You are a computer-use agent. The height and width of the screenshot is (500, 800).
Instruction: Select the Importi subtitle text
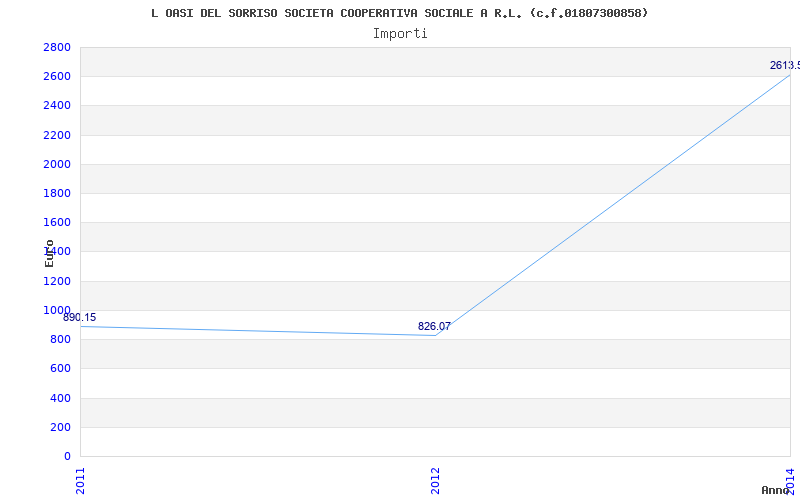400,34
